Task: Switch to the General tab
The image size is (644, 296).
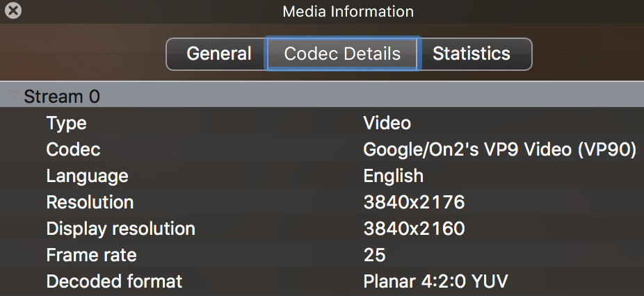Action: pyautogui.click(x=218, y=54)
